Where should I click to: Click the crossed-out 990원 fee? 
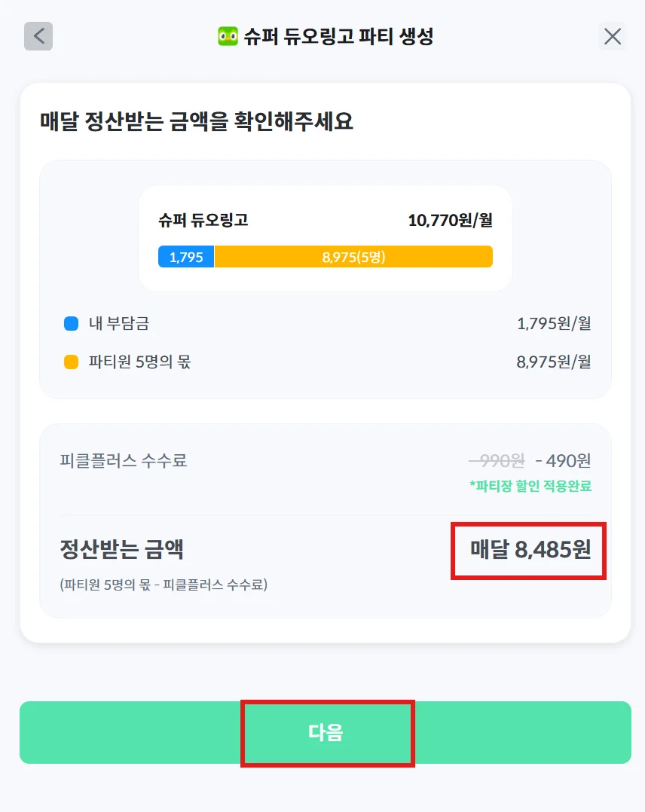497,460
